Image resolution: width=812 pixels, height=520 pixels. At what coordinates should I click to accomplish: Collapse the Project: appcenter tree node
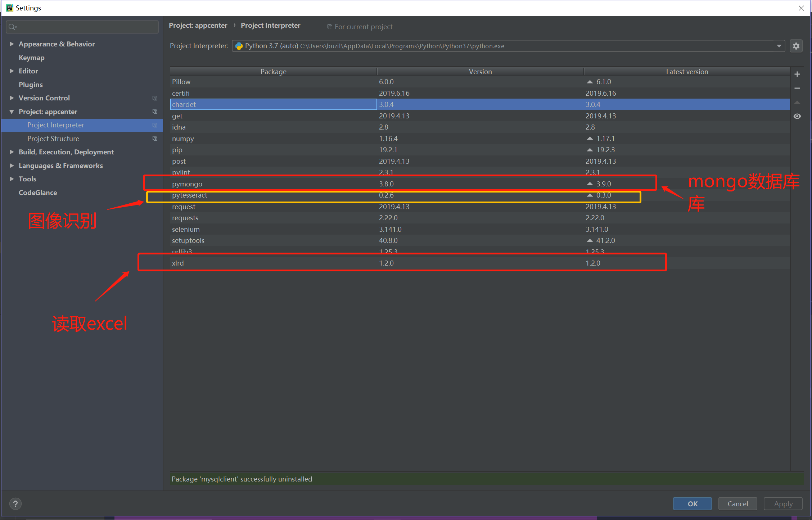pos(12,112)
